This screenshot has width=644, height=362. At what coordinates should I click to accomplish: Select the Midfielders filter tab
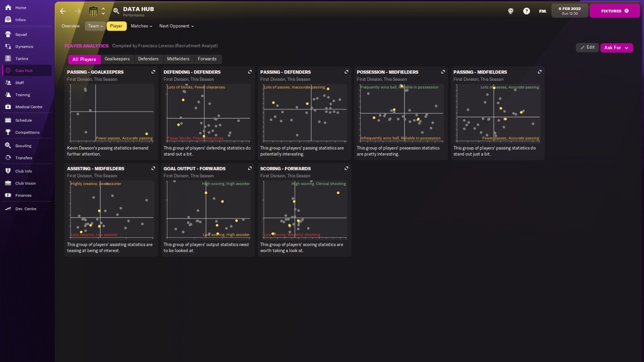pos(178,59)
